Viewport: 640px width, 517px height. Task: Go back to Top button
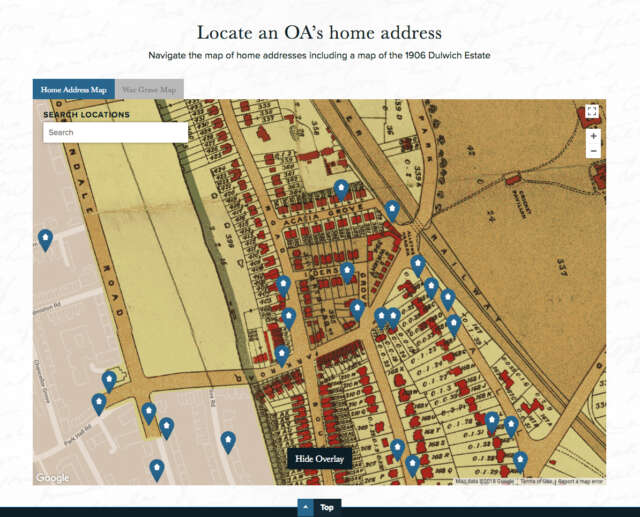pos(319,507)
